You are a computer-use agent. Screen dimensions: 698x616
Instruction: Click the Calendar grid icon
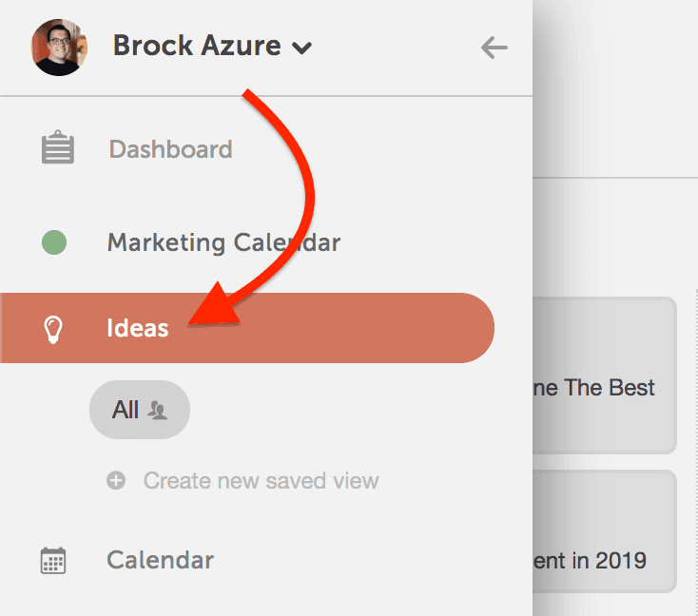(x=53, y=560)
